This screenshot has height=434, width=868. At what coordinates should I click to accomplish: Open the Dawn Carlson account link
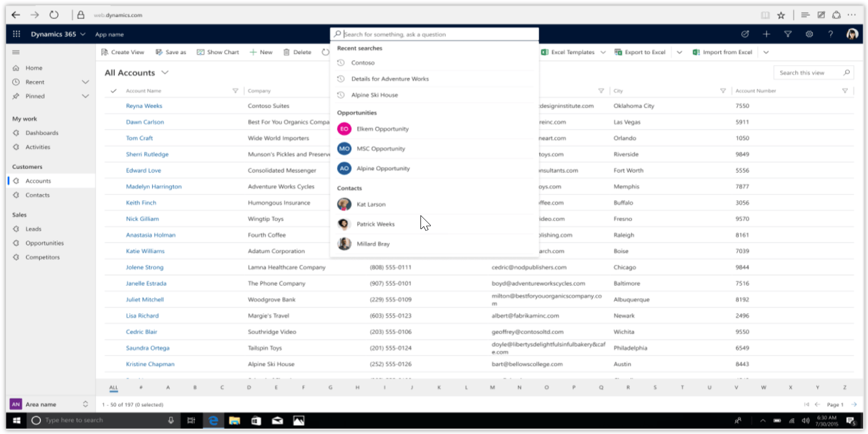(145, 122)
